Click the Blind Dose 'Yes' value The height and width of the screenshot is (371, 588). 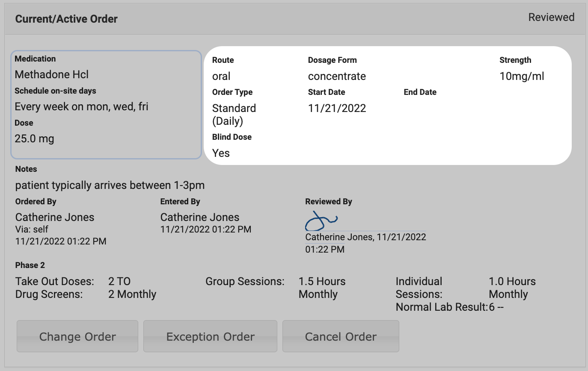[x=221, y=153]
